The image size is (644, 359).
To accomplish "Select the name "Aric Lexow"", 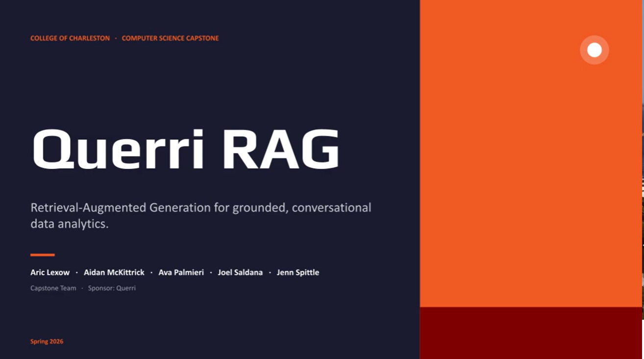I will pos(50,272).
